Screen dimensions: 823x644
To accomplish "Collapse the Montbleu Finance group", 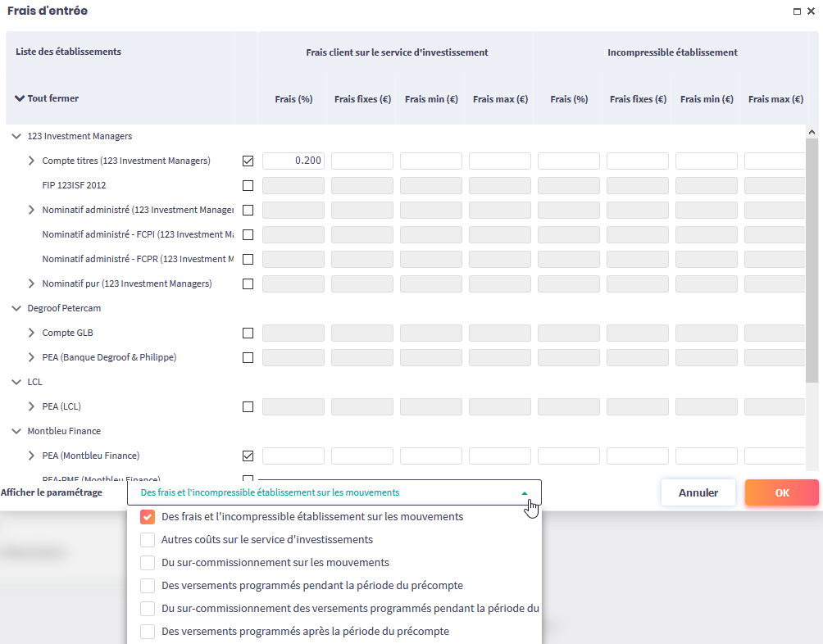I will pos(16,432).
